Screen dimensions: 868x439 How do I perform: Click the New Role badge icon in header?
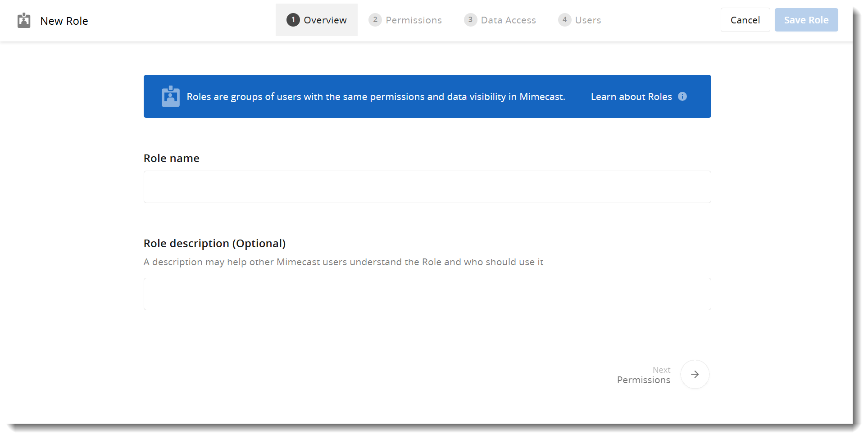click(x=24, y=20)
